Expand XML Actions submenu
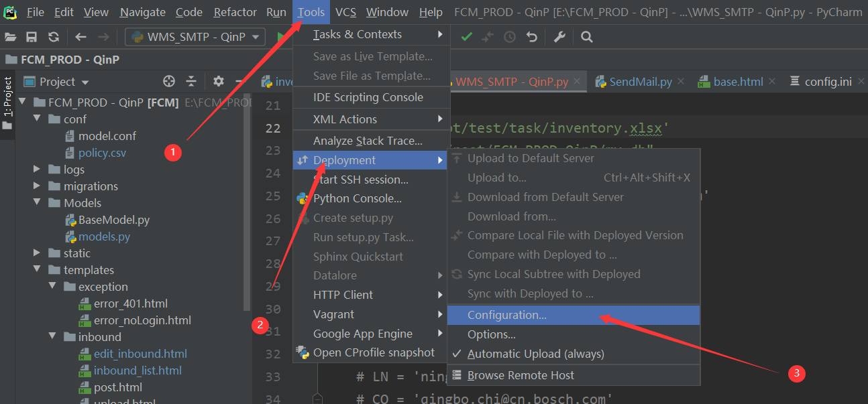 pos(371,119)
